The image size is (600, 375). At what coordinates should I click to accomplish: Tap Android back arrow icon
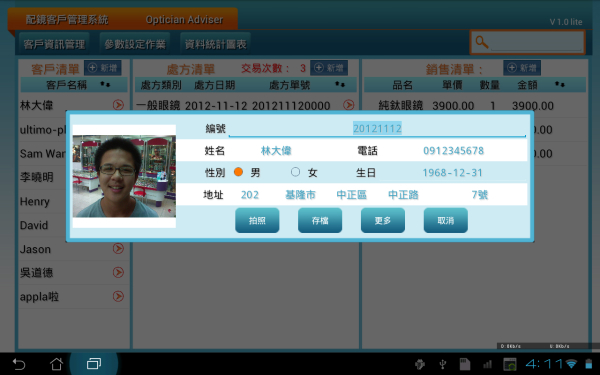(19, 364)
